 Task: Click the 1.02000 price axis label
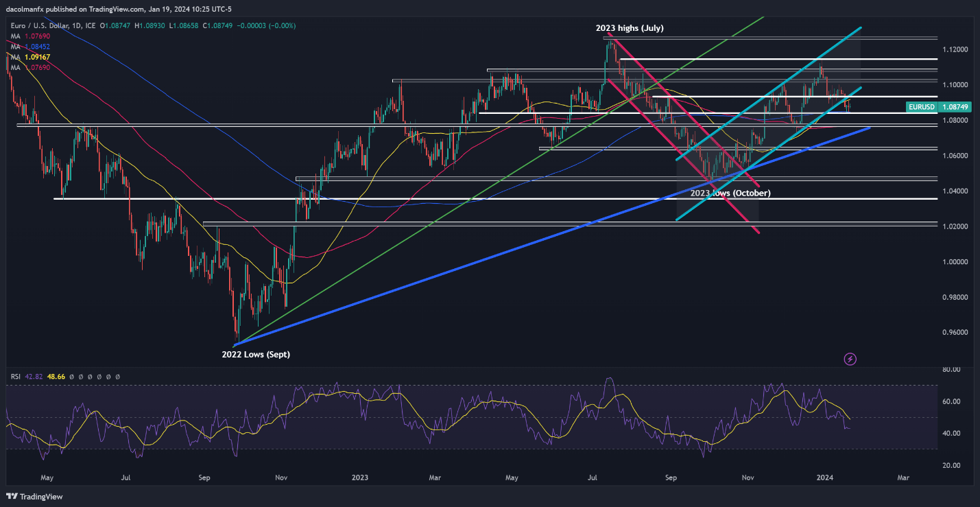pos(955,226)
